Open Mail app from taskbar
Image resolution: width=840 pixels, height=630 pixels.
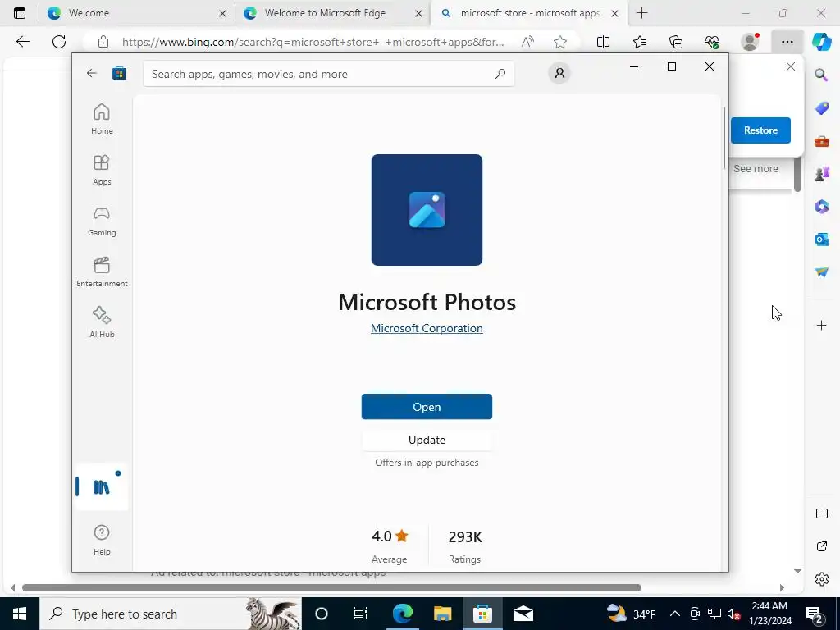[x=523, y=614]
